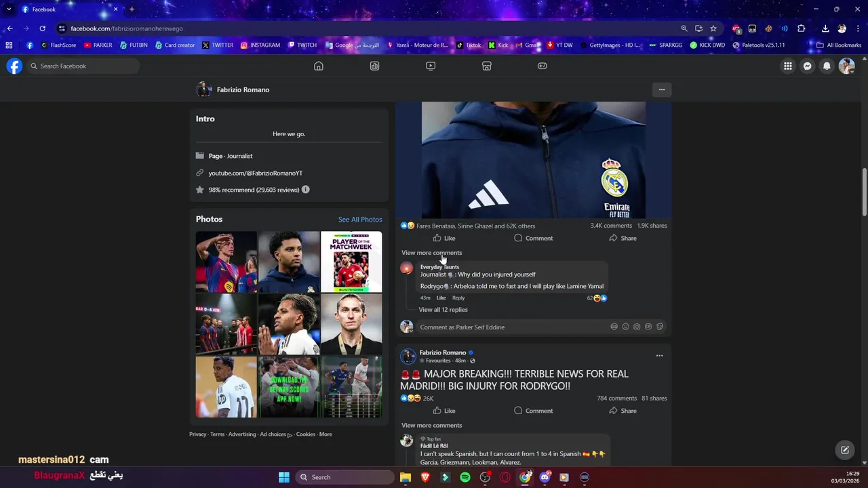Click the browser address bar
868x488 pixels.
[x=366, y=28]
